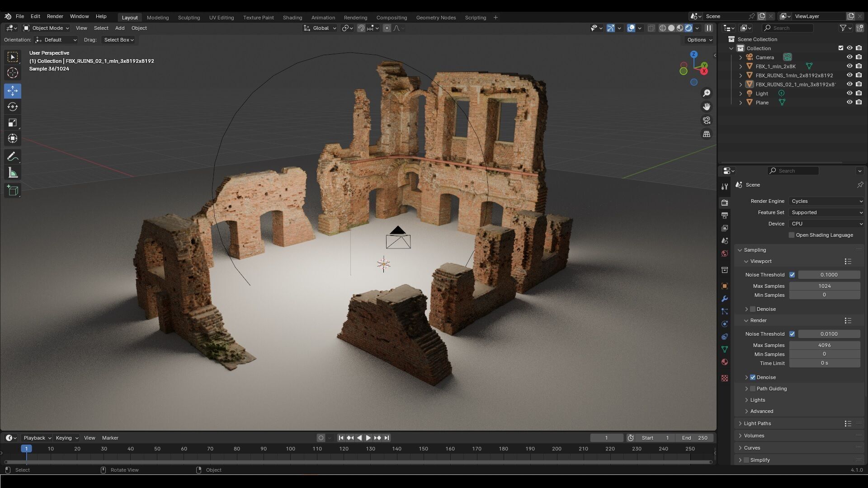The image size is (868, 488).
Task: Open the Material properties tab
Action: (x=725, y=362)
